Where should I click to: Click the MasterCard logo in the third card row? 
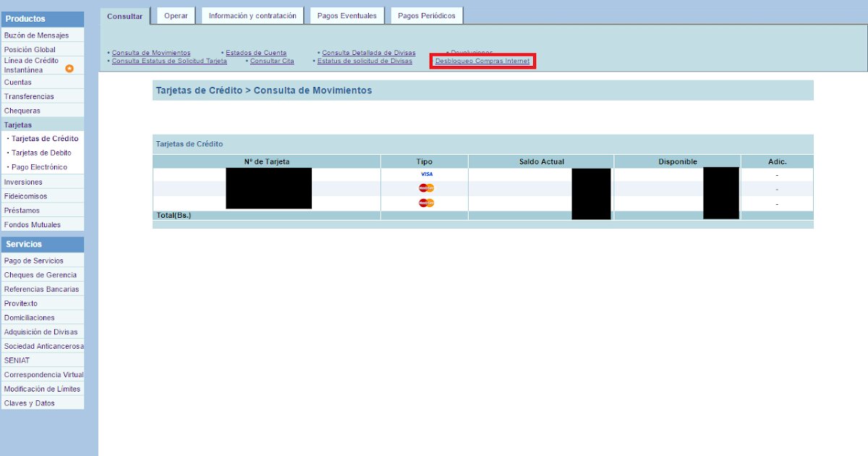pyautogui.click(x=426, y=203)
